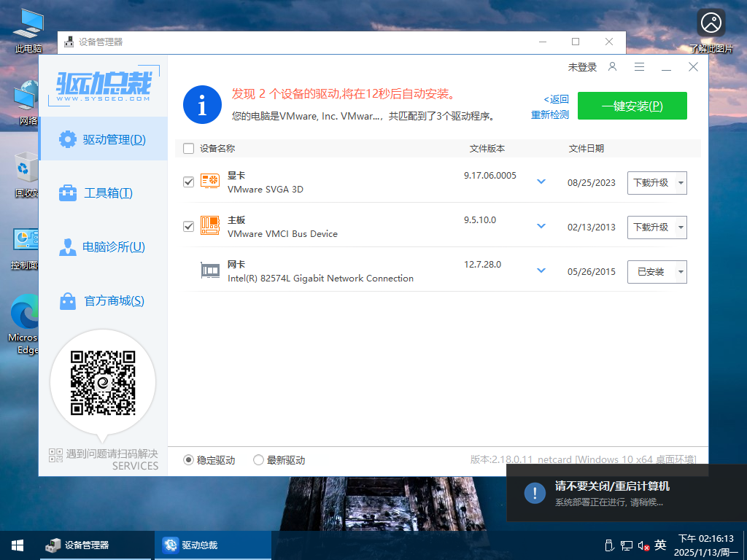This screenshot has height=560, width=747.
Task: Click the QR code image
Action: (x=103, y=383)
